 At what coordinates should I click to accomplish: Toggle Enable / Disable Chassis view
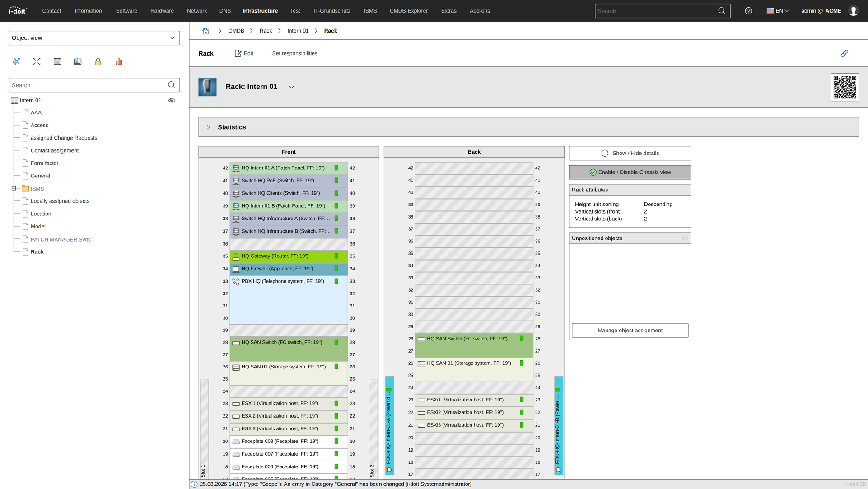click(630, 172)
